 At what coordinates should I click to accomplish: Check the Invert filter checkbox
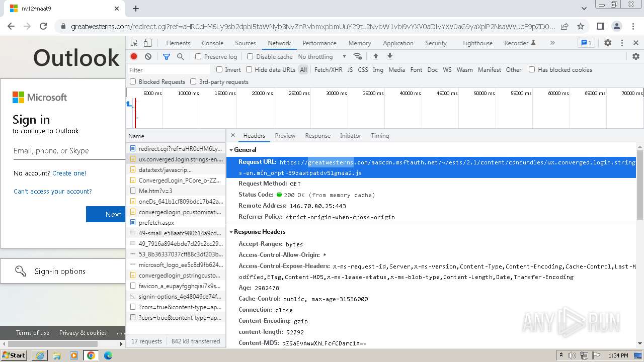point(219,70)
